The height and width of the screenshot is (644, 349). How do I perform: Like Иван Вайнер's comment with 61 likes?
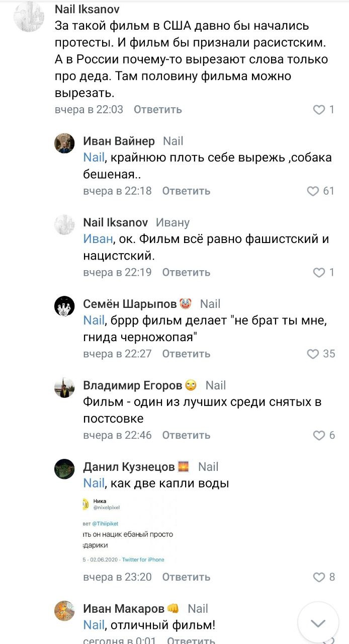coord(313,191)
